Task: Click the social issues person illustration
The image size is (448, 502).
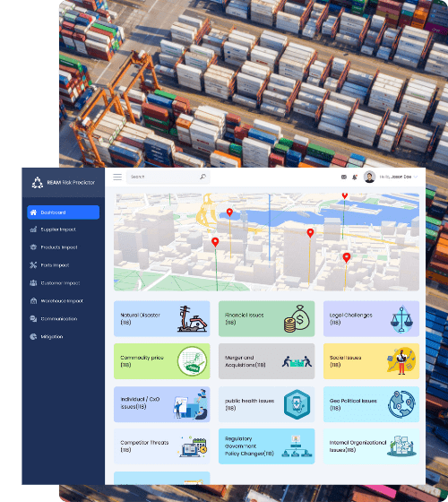Action: pyautogui.click(x=401, y=361)
